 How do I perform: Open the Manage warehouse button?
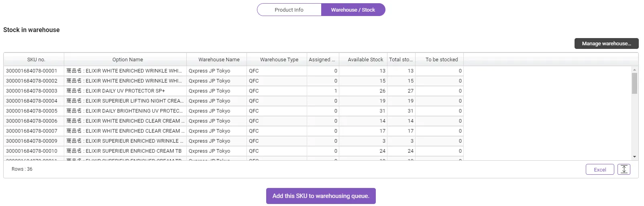pyautogui.click(x=606, y=44)
